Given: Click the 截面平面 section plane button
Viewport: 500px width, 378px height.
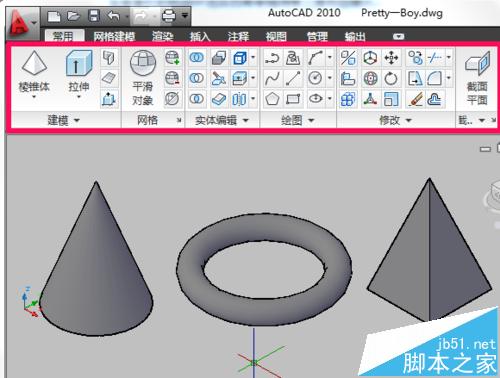Looking at the screenshot, I should pos(477,78).
